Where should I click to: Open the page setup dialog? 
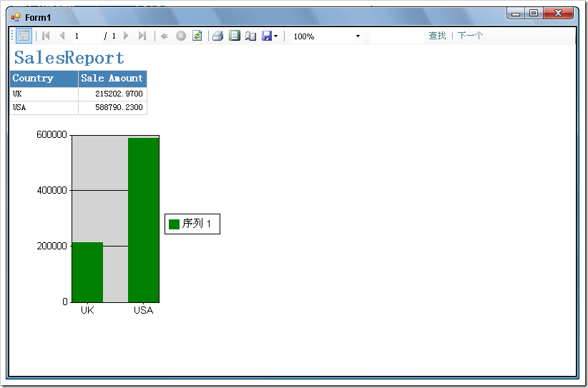250,36
